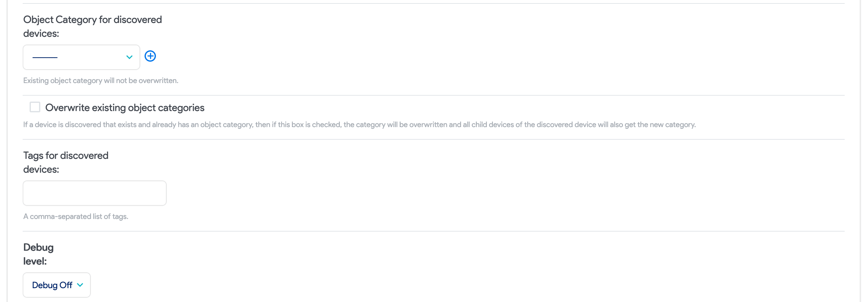Click the chevron arrow beside Debug Off
868x302 pixels.
pyautogui.click(x=80, y=285)
